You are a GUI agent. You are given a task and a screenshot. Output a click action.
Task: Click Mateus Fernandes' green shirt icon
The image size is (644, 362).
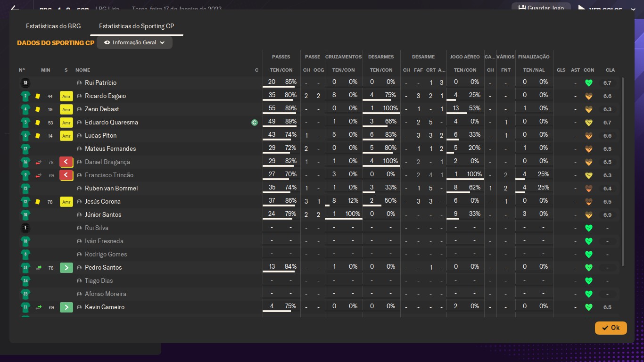25,149
